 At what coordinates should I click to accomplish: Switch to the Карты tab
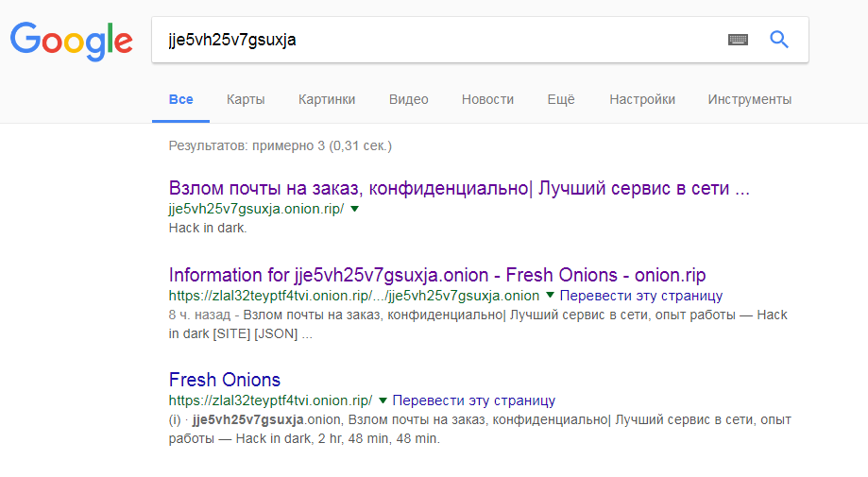246,99
